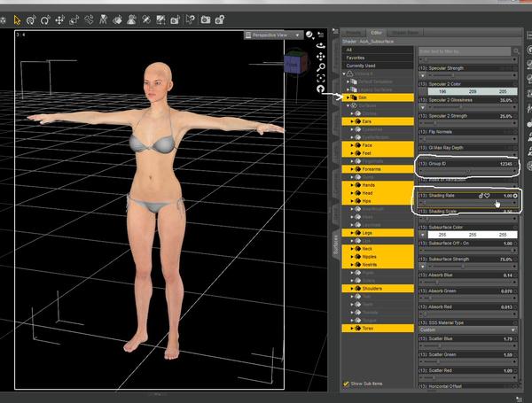Click the settings gear on Shading Rate
532x403 pixels.
coord(515,196)
